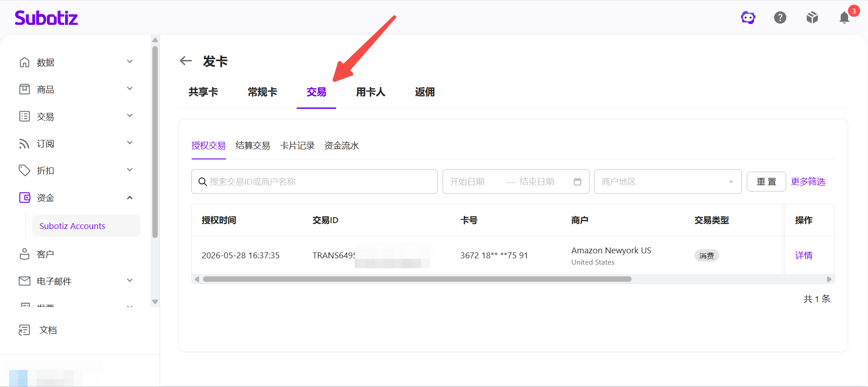Click the 订阅 feed icon in sidebar
This screenshot has width=868, height=387.
(24, 143)
